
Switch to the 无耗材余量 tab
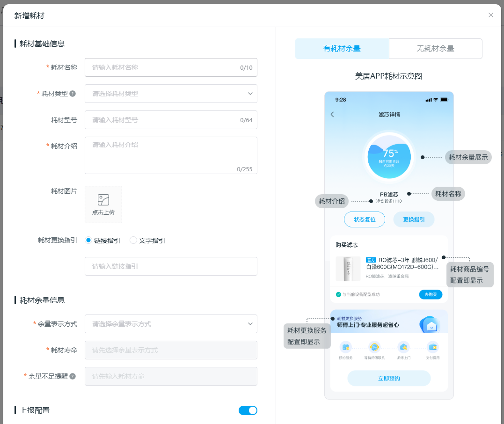coord(435,48)
